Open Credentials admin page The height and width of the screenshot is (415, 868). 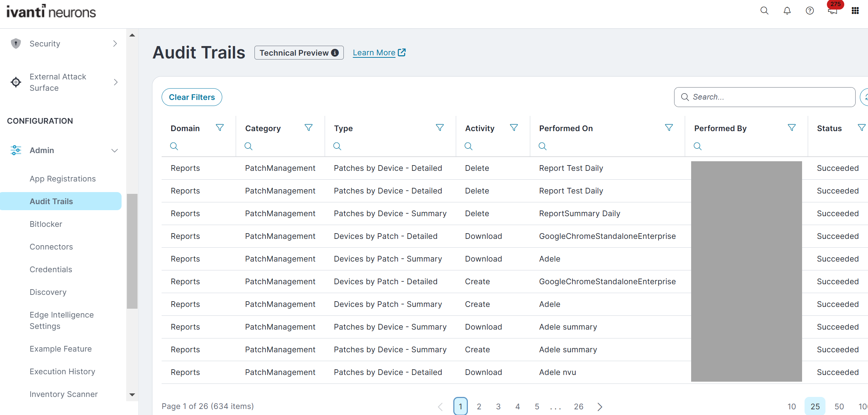51,269
